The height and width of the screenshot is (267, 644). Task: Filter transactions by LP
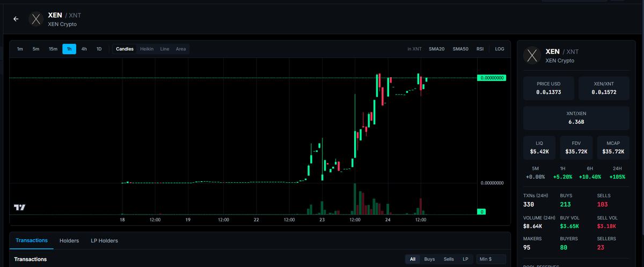pyautogui.click(x=465, y=259)
